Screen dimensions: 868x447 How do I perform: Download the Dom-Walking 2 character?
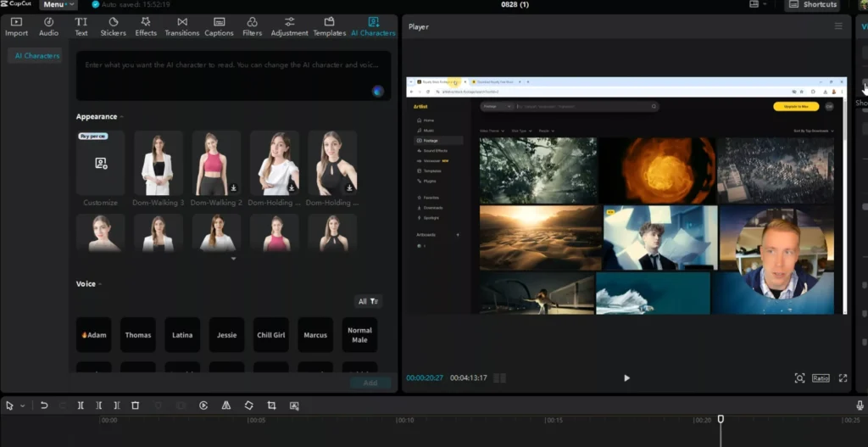point(234,187)
